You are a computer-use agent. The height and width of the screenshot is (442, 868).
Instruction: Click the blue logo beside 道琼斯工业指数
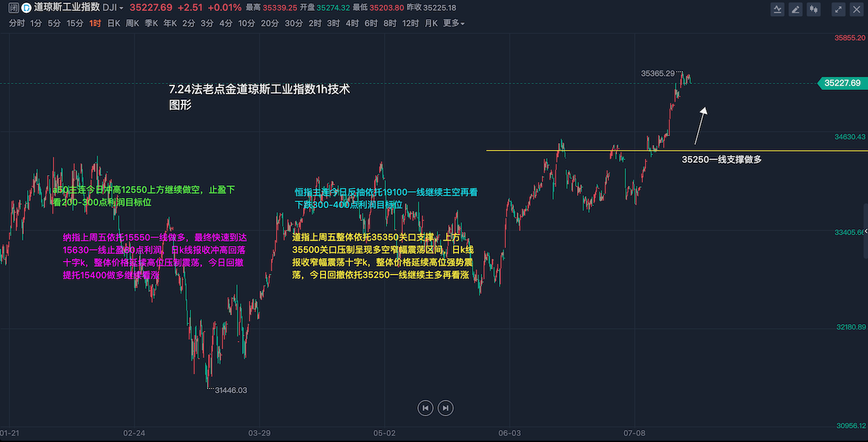[26, 8]
